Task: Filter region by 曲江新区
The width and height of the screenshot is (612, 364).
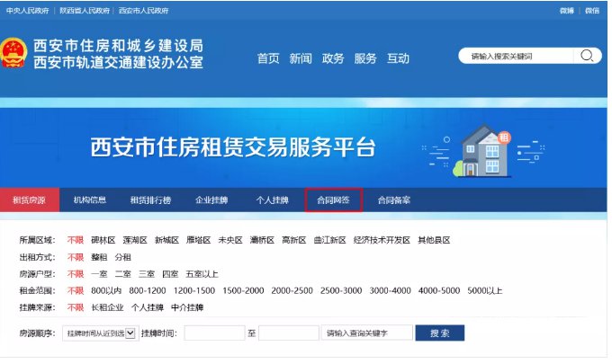Action: (329, 240)
